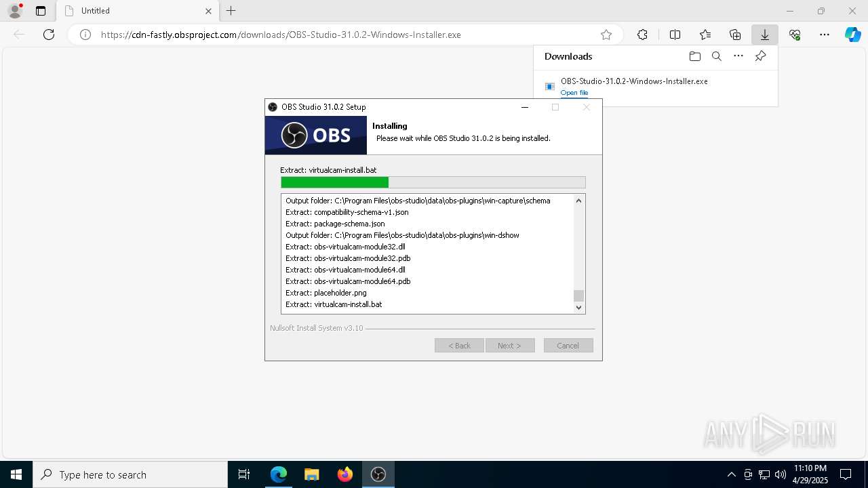Open the Extensions puzzle icon

coord(642,35)
